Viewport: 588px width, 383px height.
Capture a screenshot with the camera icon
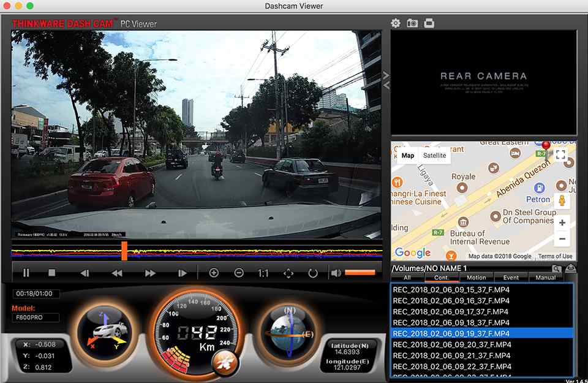pyautogui.click(x=412, y=23)
